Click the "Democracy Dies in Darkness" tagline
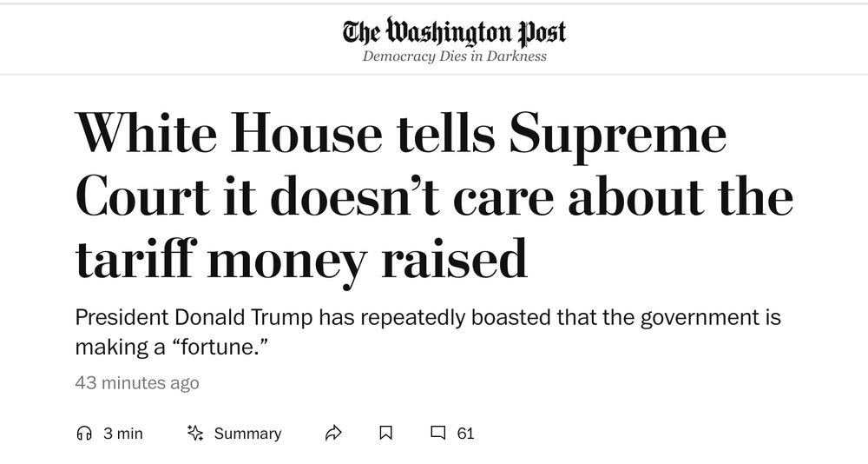This screenshot has width=868, height=464. [454, 56]
